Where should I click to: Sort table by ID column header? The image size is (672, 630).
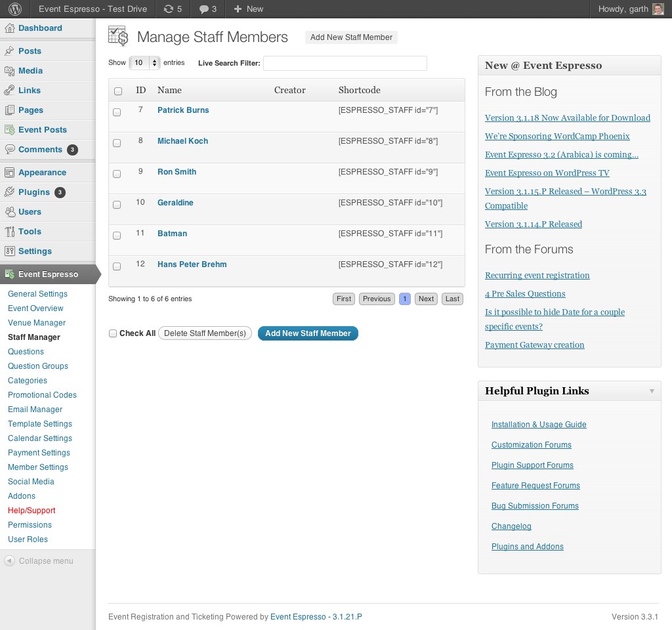140,90
